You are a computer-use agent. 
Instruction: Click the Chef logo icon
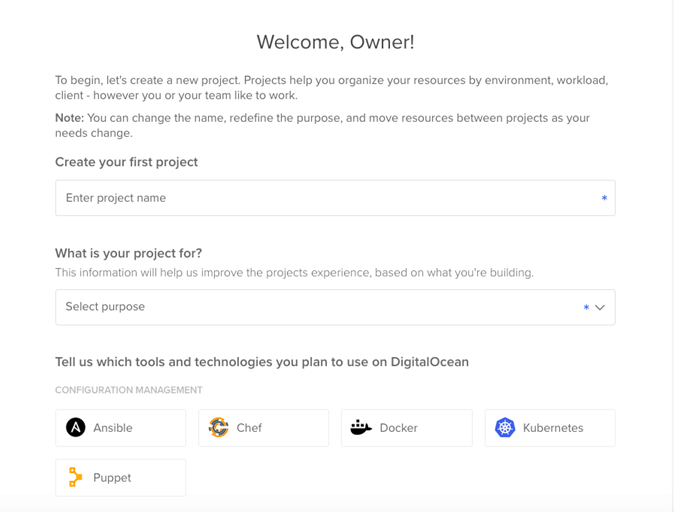(x=218, y=428)
